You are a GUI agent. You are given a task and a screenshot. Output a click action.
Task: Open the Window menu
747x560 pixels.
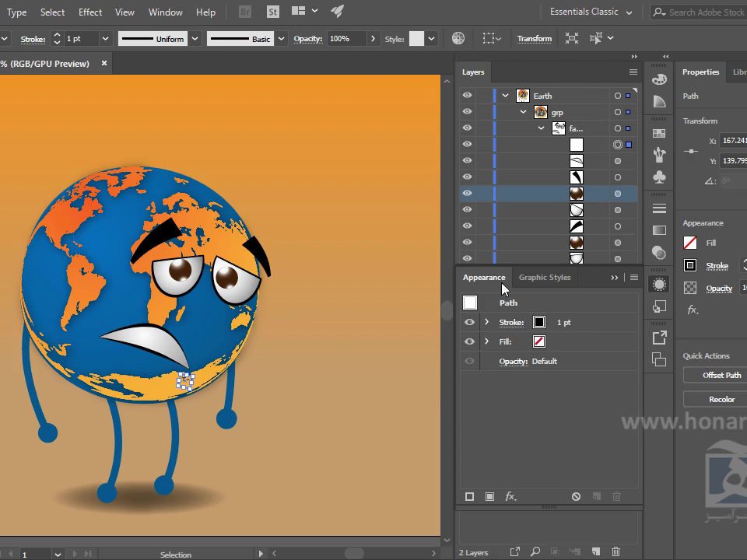(165, 12)
